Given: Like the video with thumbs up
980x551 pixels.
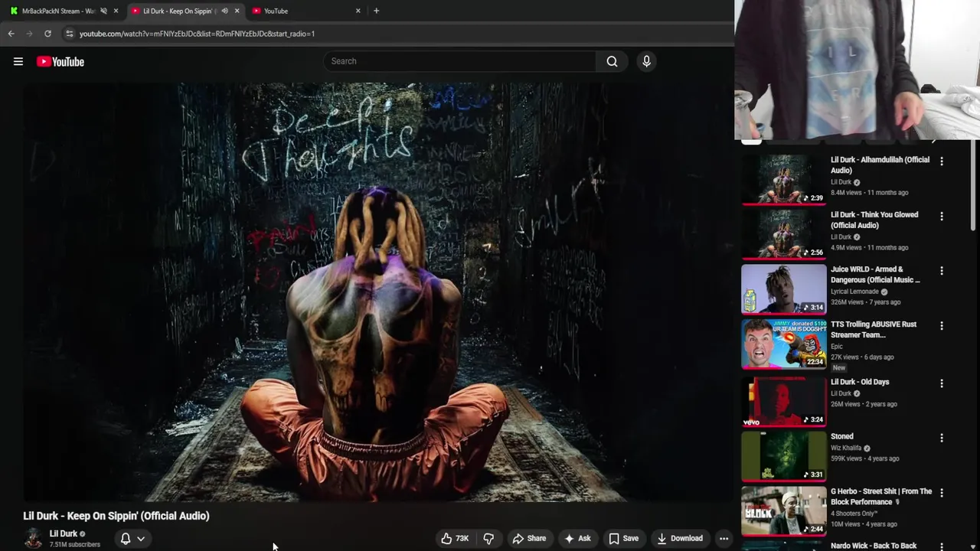Looking at the screenshot, I should [x=455, y=539].
